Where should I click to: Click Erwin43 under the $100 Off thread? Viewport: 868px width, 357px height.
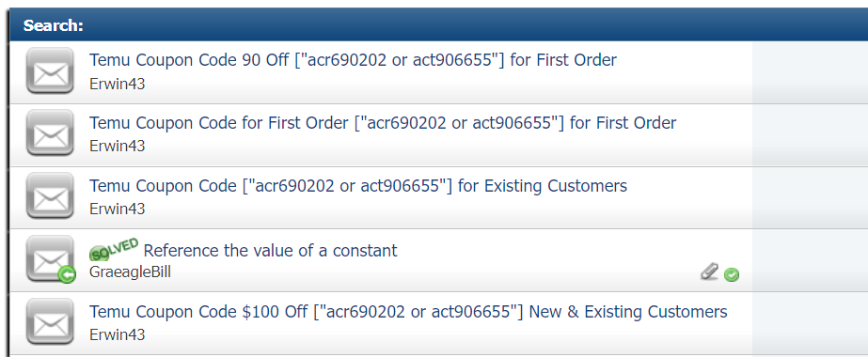pos(117,334)
